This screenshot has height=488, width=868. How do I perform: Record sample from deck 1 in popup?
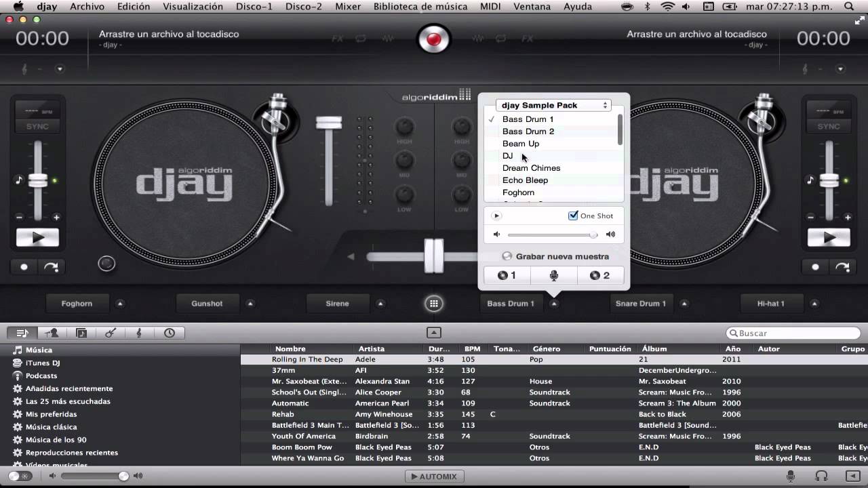click(507, 275)
